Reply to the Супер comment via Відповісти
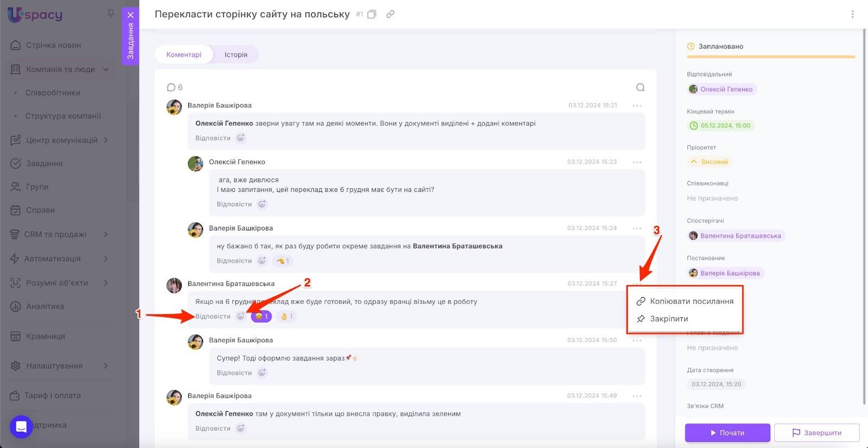This screenshot has width=868, height=448. (234, 373)
